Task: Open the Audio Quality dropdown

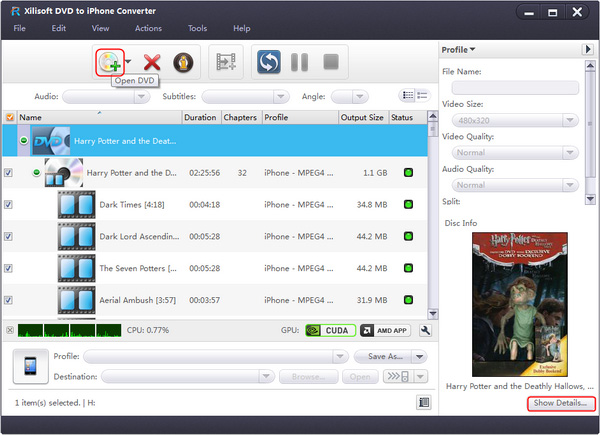Action: coord(569,185)
